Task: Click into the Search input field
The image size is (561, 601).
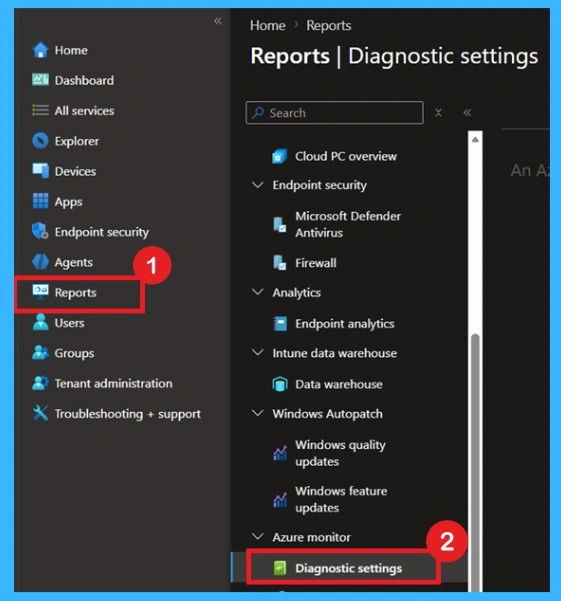Action: [335, 113]
